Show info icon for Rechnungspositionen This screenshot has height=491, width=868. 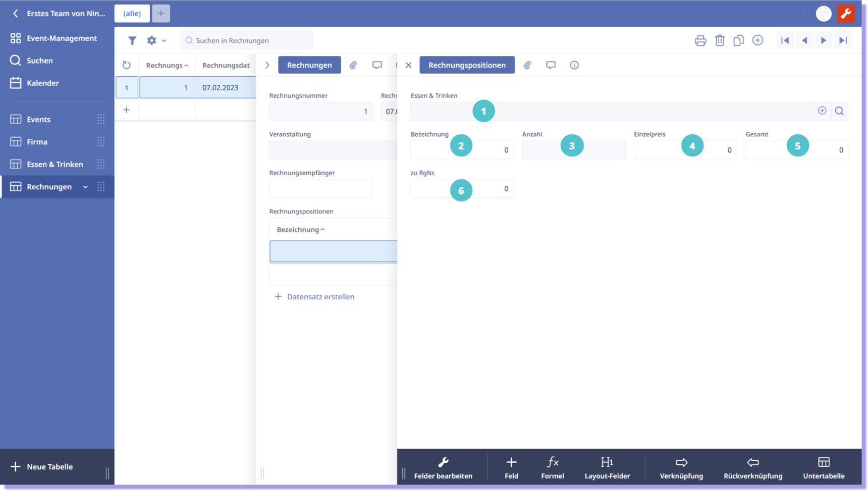point(574,65)
